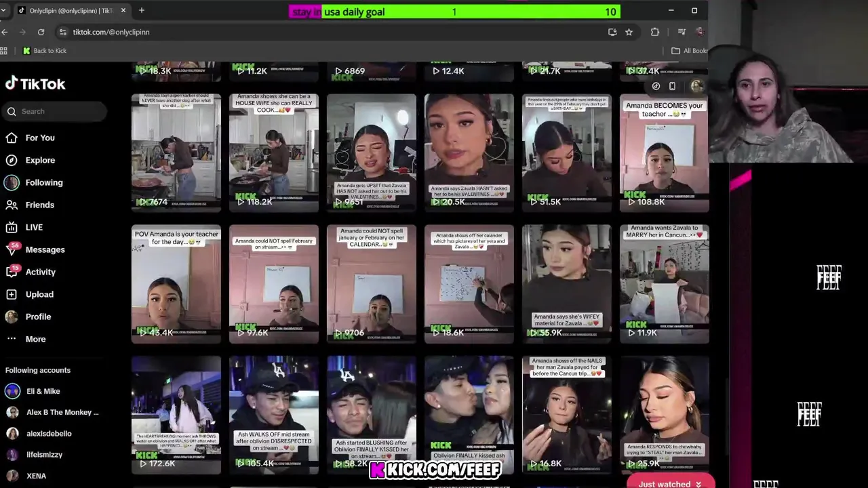Play the HOUSE WIFE cooking video
Screen dimensions: 868x488
tap(274, 153)
